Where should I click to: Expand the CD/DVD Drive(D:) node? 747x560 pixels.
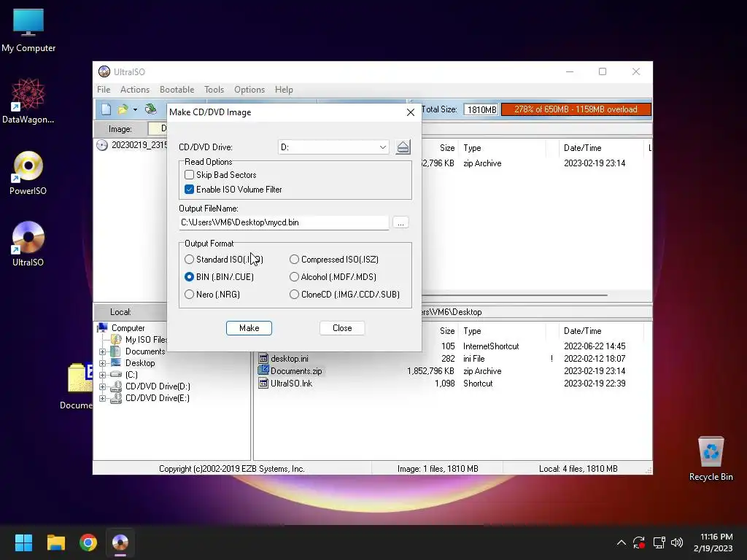(102, 386)
